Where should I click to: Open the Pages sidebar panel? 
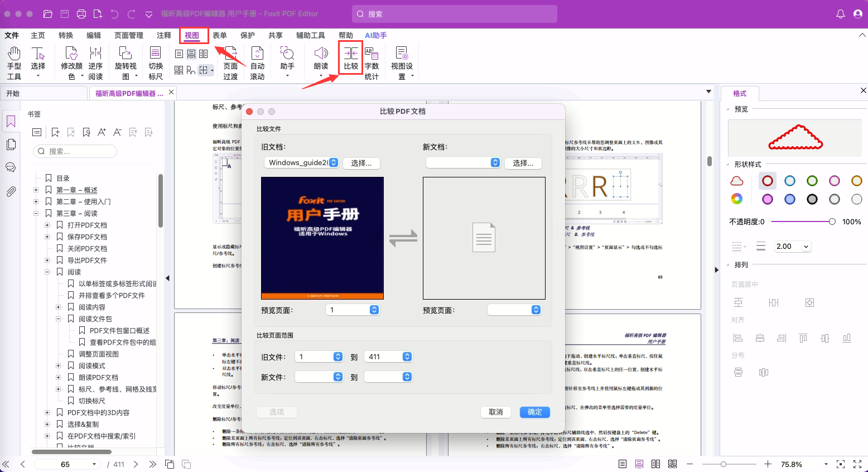(x=11, y=145)
